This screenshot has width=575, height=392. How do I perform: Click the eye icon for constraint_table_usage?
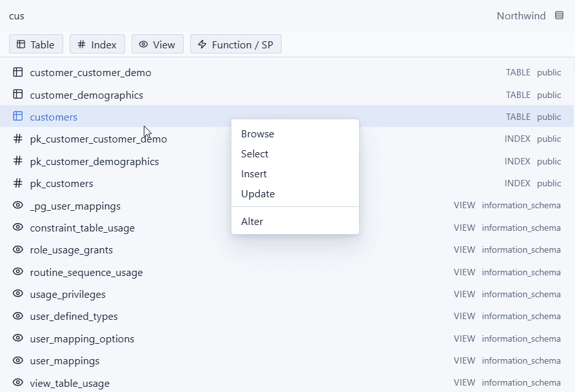[x=17, y=227]
